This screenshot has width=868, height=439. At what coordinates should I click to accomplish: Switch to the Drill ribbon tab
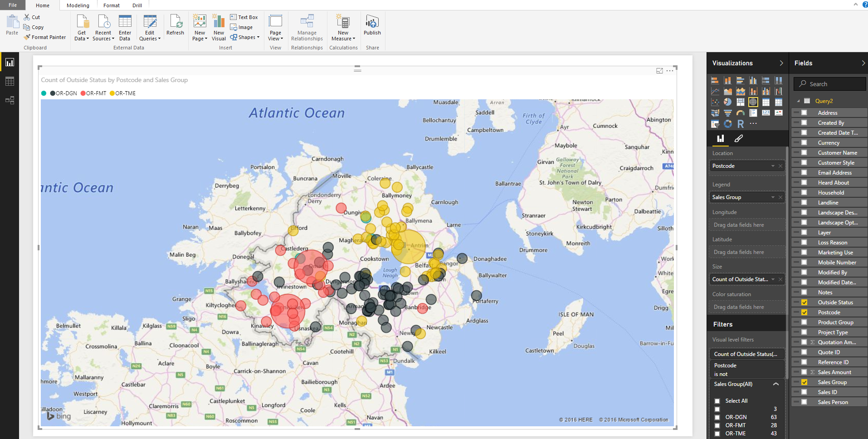tap(137, 5)
